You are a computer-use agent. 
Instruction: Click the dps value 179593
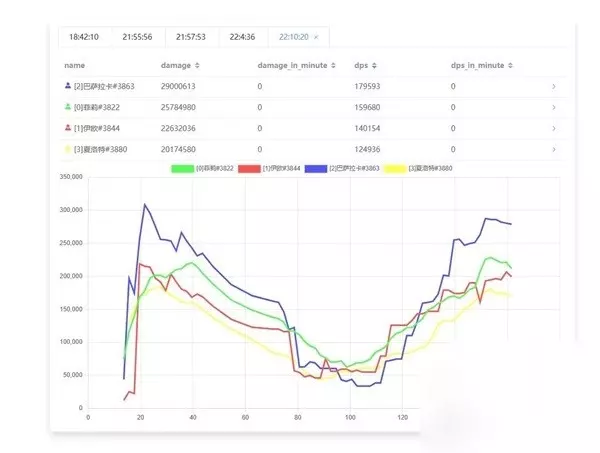point(367,86)
